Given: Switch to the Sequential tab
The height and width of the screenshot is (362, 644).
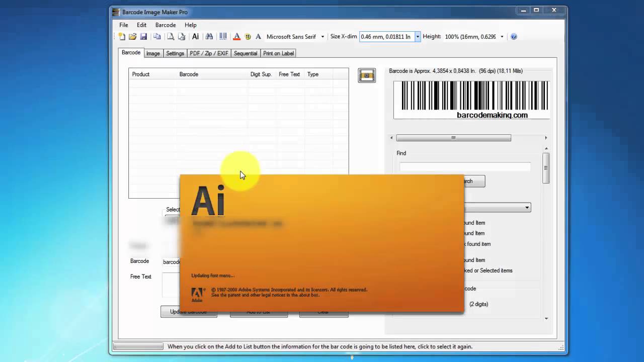Looking at the screenshot, I should (x=246, y=53).
